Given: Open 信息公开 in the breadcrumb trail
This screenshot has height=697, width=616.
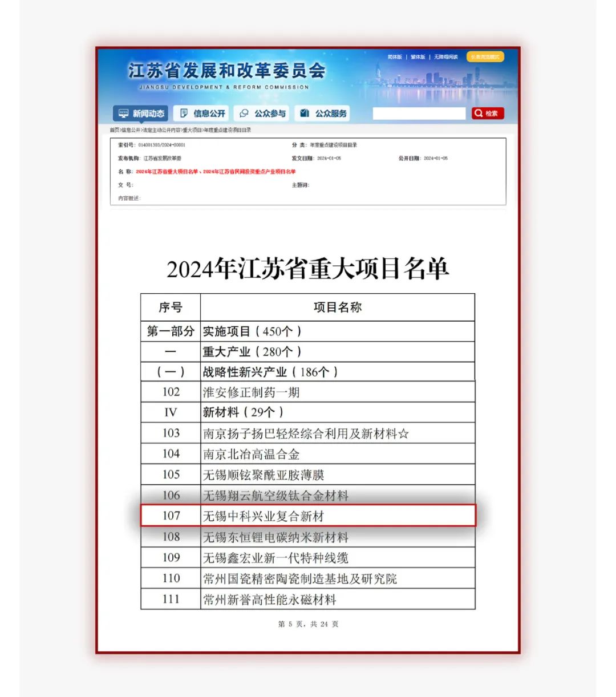Looking at the screenshot, I should tap(131, 130).
